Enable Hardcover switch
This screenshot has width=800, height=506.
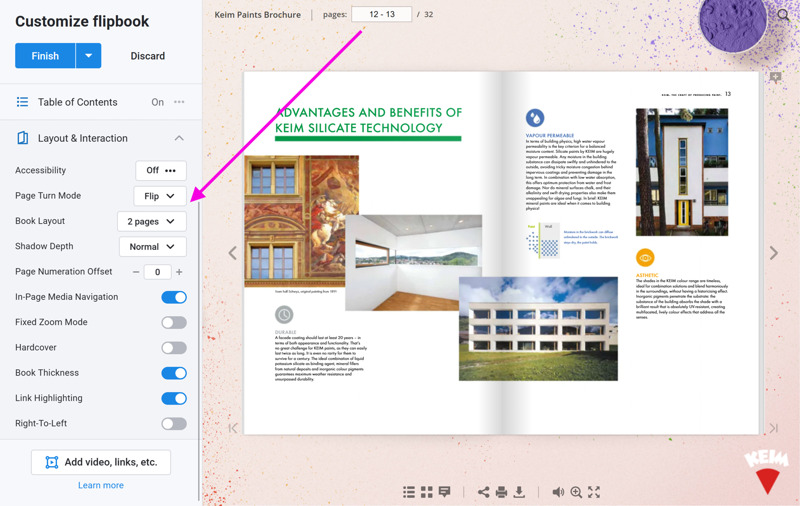click(x=174, y=348)
